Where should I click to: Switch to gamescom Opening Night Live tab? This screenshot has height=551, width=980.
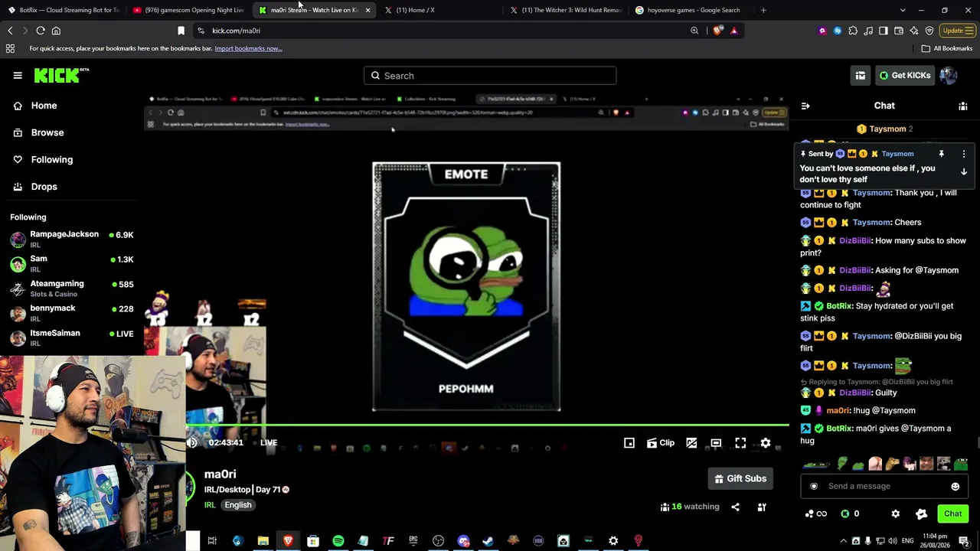point(189,10)
